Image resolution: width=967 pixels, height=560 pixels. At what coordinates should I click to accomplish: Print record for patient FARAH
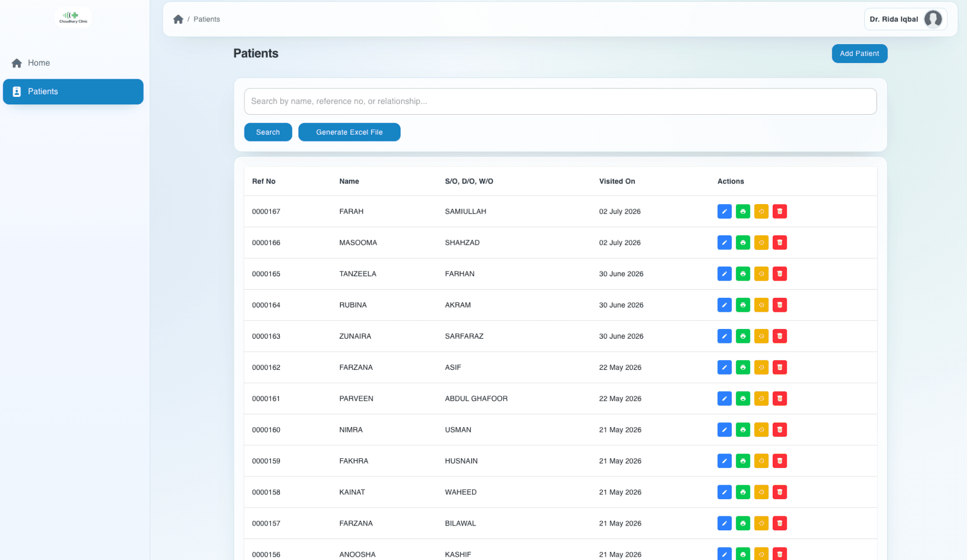point(742,212)
